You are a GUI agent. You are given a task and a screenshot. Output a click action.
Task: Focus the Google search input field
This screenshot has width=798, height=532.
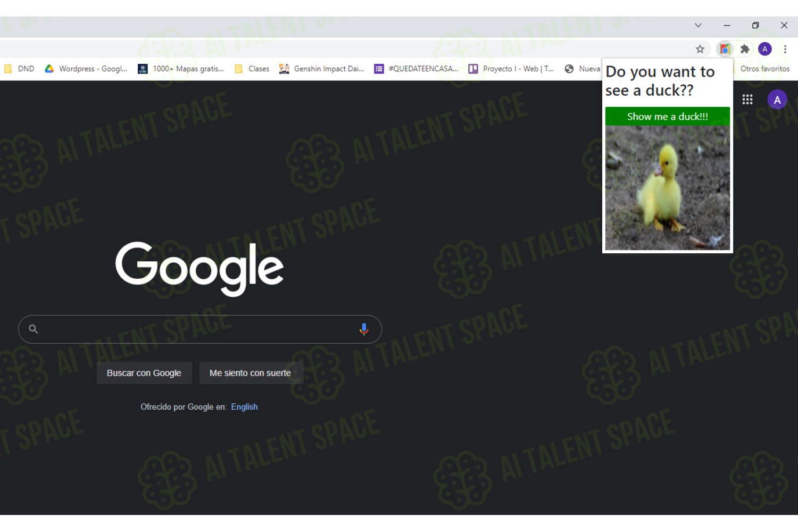coord(200,329)
